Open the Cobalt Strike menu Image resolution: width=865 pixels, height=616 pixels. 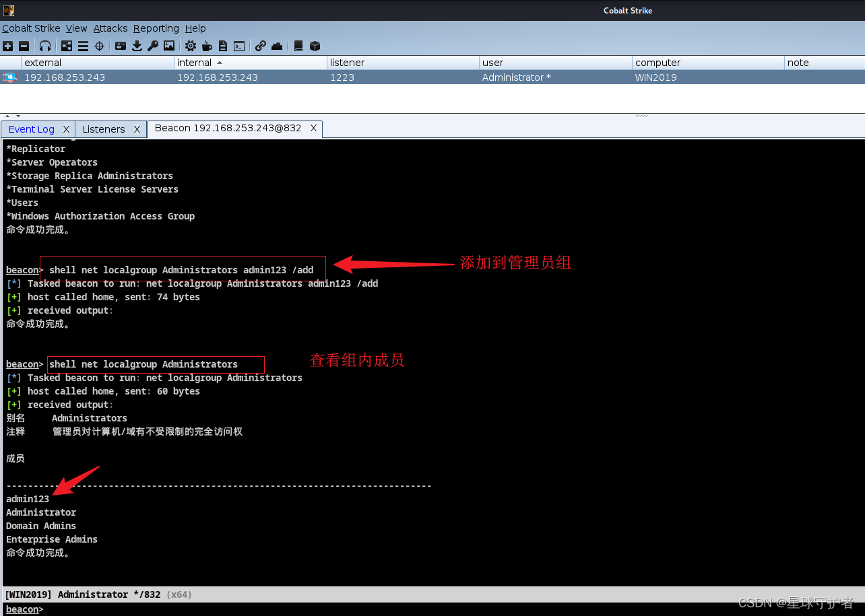[31, 28]
